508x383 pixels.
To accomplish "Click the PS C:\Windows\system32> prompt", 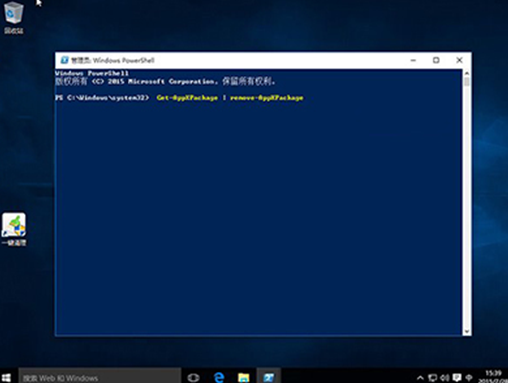I will pos(102,98).
